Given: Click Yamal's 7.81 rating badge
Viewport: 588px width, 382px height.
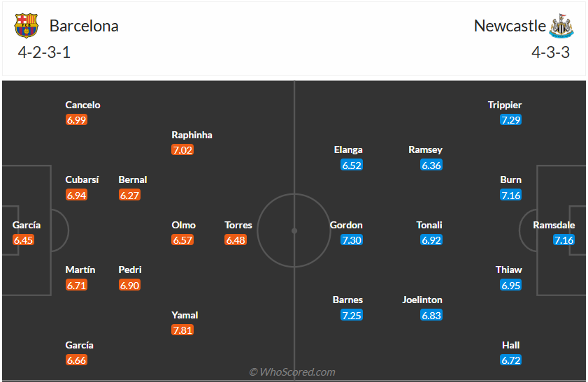Looking at the screenshot, I should [x=182, y=330].
